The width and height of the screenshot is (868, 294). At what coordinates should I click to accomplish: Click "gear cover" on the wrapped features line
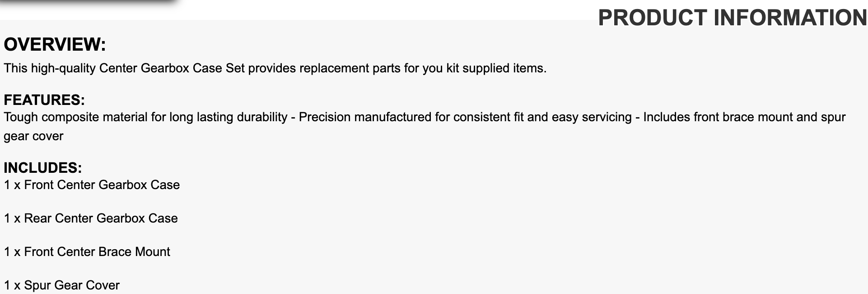coord(33,136)
